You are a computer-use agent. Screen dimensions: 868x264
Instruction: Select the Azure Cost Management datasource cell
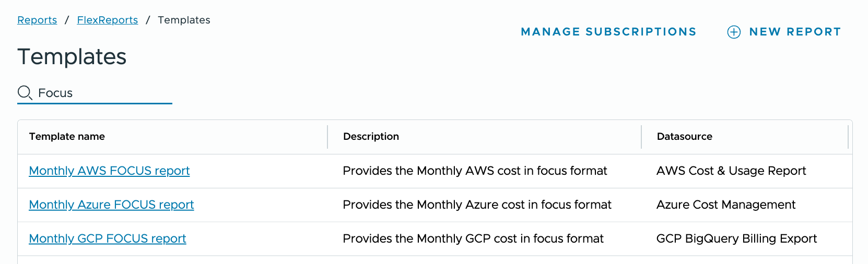725,205
